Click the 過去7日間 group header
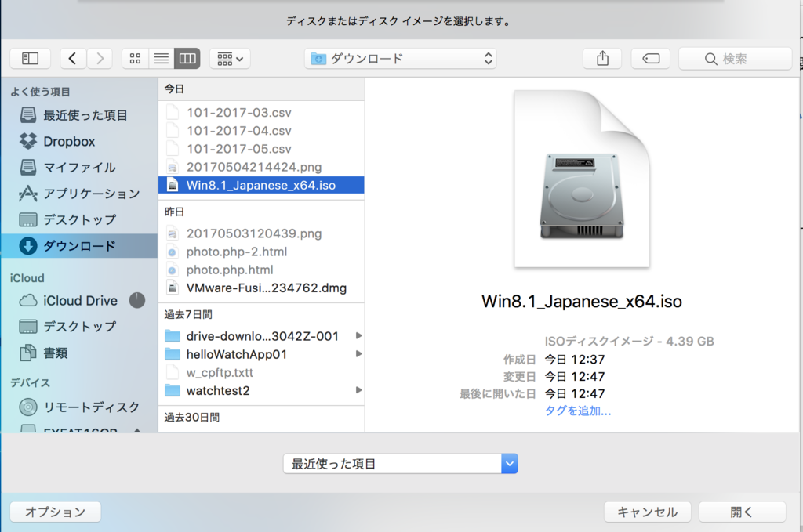 tap(261, 315)
